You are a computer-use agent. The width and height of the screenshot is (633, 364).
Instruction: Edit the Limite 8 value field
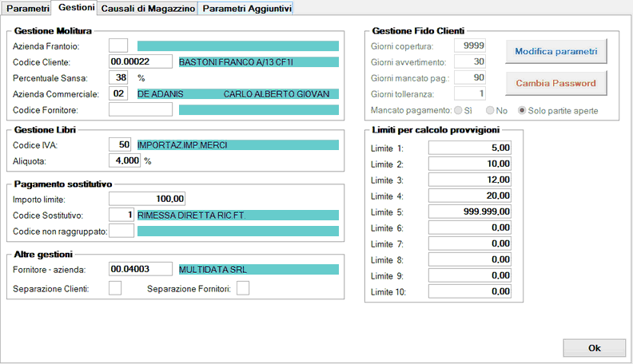470,259
